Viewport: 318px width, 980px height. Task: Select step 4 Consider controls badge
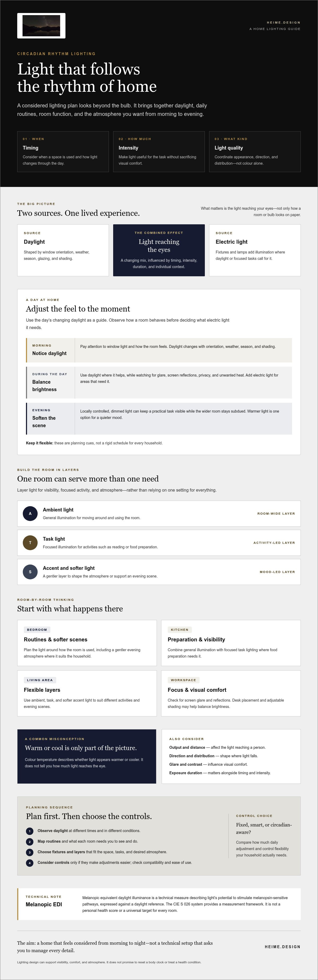pyautogui.click(x=30, y=863)
